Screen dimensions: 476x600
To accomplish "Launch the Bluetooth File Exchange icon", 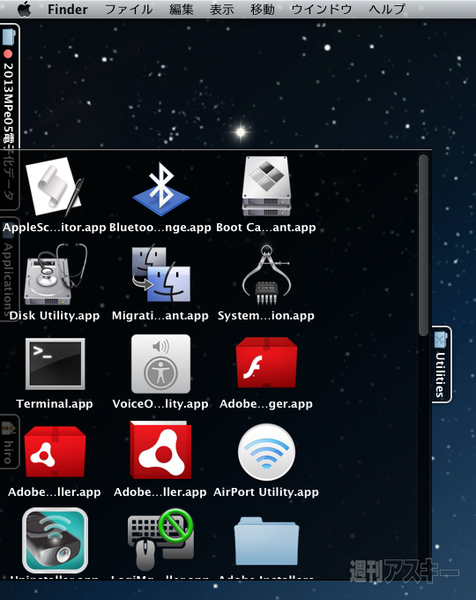I will click(161, 188).
